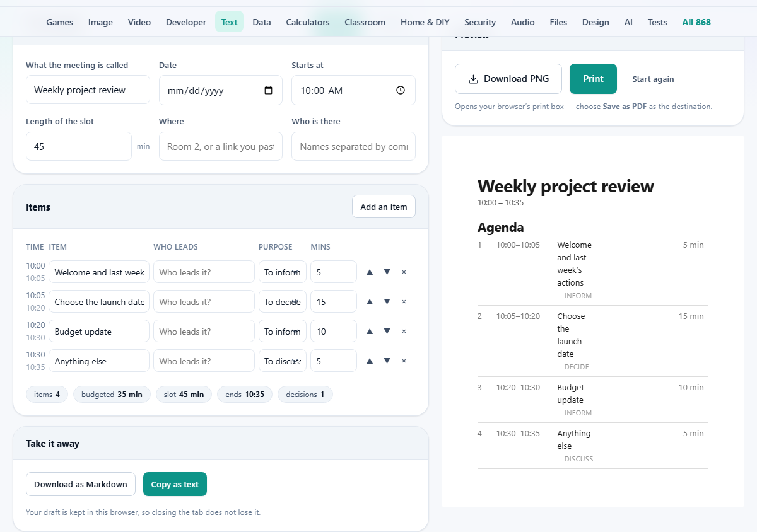The height and width of the screenshot is (532, 757).
Task: Move the Anything else item down
Action: 387,361
